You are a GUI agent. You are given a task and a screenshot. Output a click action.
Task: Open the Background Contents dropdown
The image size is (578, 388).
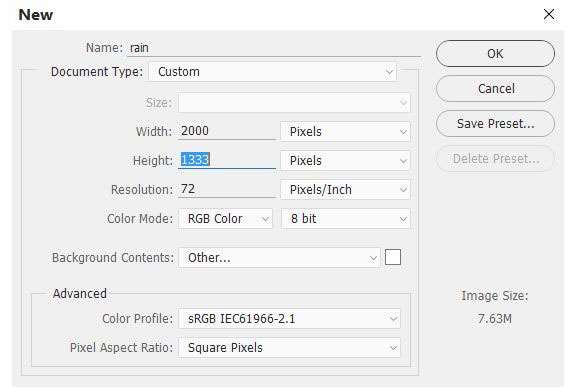click(279, 258)
